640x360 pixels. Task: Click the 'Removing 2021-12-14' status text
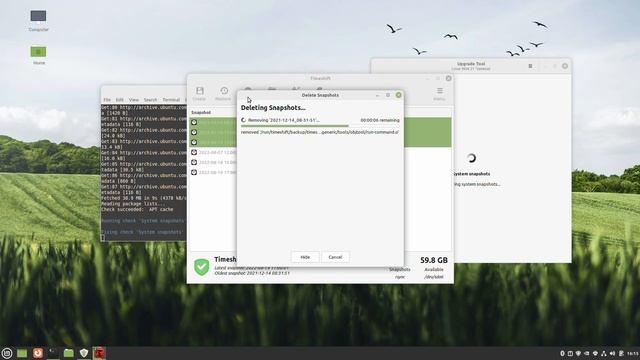pos(284,120)
